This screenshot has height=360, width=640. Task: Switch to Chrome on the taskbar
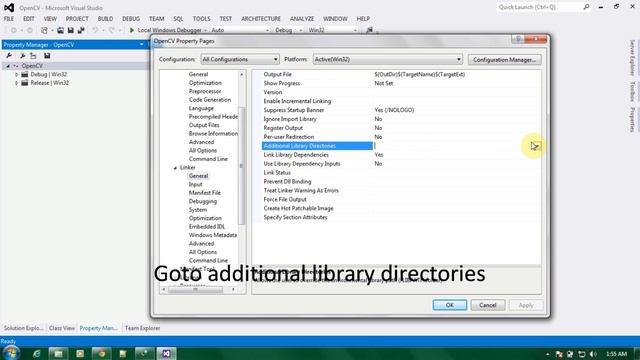(102, 353)
